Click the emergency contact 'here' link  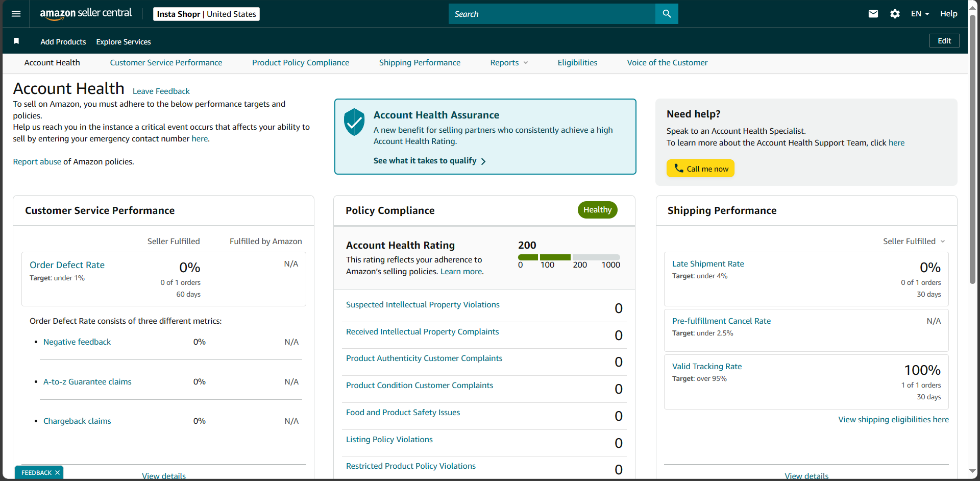click(x=200, y=139)
